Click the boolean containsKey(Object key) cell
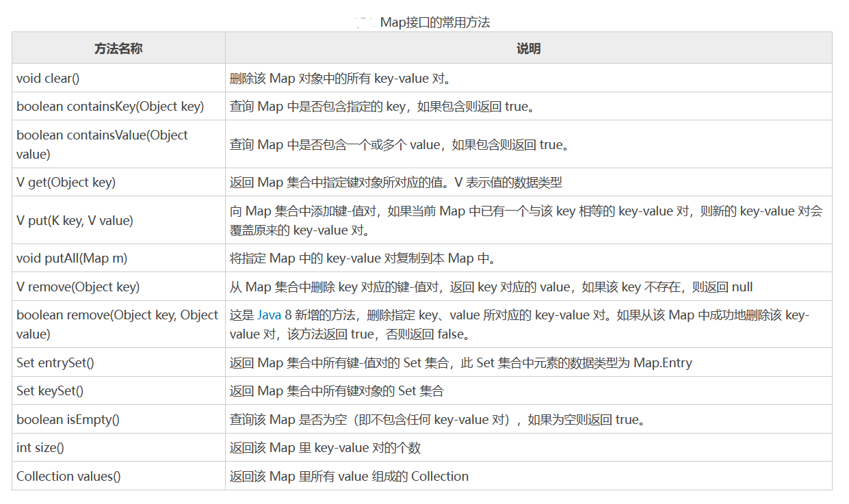 (x=110, y=106)
